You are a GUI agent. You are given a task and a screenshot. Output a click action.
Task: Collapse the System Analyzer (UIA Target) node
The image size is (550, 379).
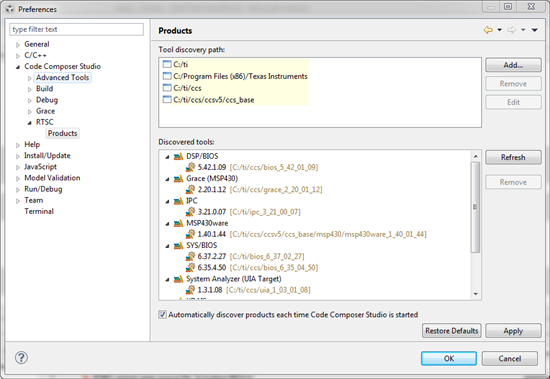click(x=167, y=279)
